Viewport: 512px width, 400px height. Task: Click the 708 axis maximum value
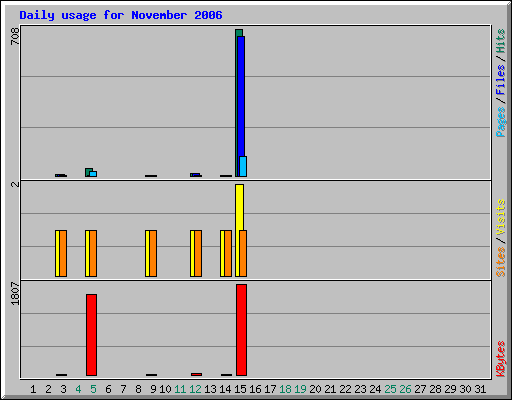pyautogui.click(x=15, y=36)
